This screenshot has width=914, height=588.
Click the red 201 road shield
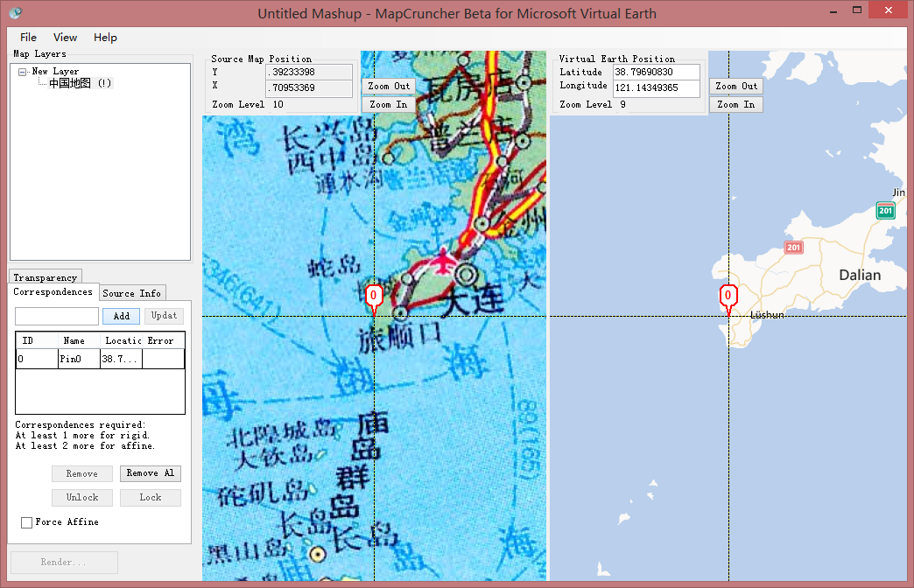(x=793, y=247)
